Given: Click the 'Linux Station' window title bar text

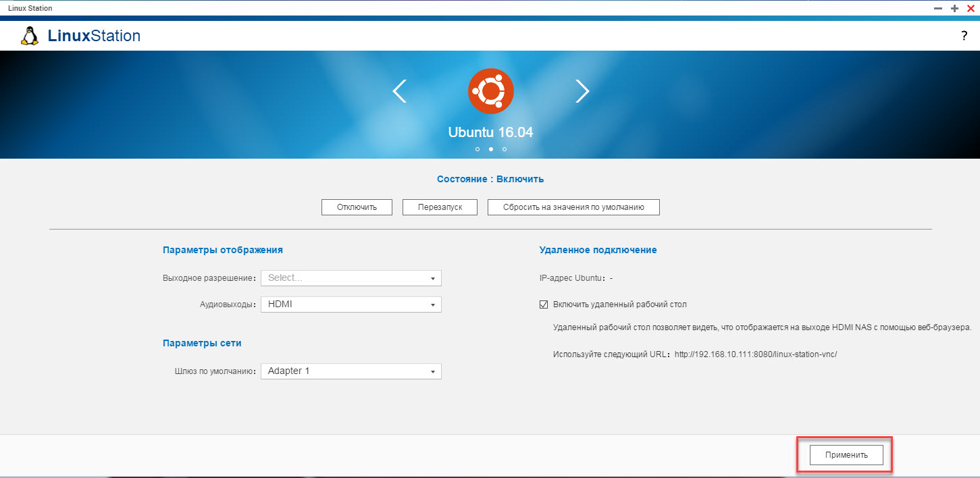Looking at the screenshot, I should [30, 8].
